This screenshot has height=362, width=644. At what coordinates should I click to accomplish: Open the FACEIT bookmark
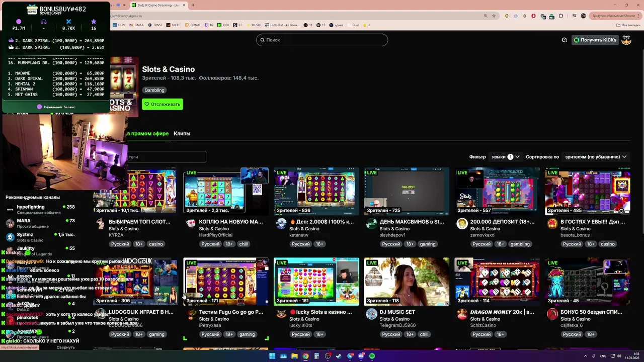pyautogui.click(x=174, y=25)
